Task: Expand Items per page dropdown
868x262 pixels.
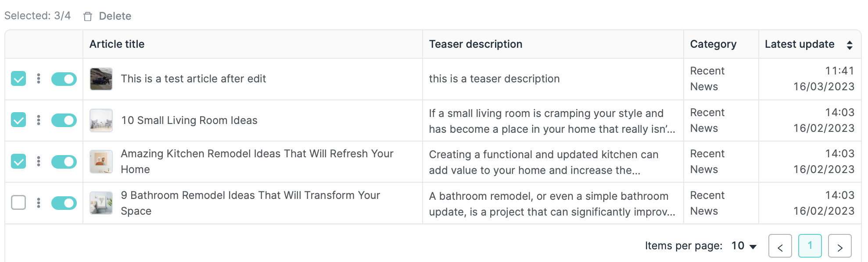Action: 744,246
